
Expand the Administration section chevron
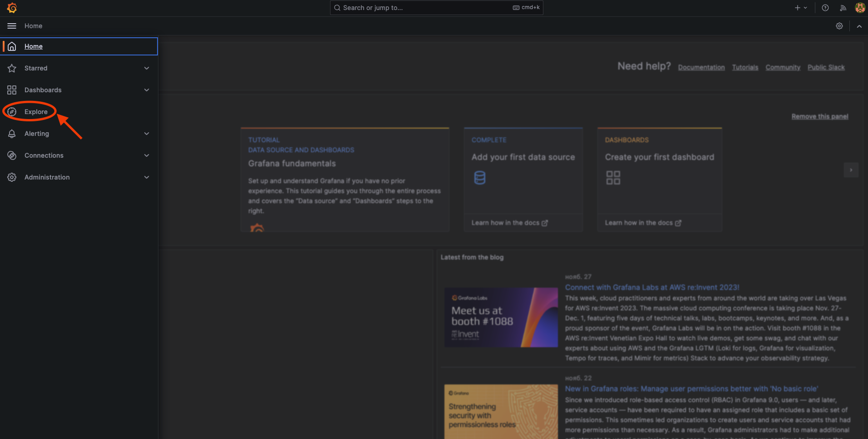click(147, 177)
